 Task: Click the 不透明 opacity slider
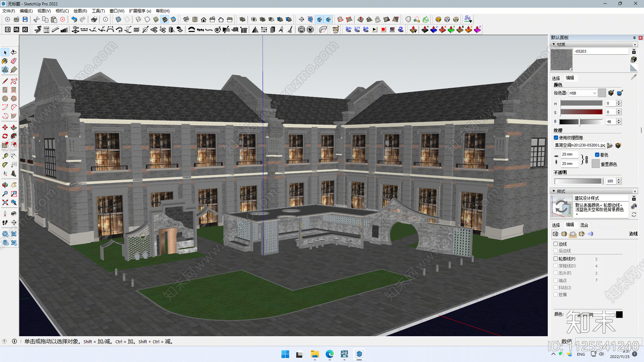pyautogui.click(x=578, y=181)
